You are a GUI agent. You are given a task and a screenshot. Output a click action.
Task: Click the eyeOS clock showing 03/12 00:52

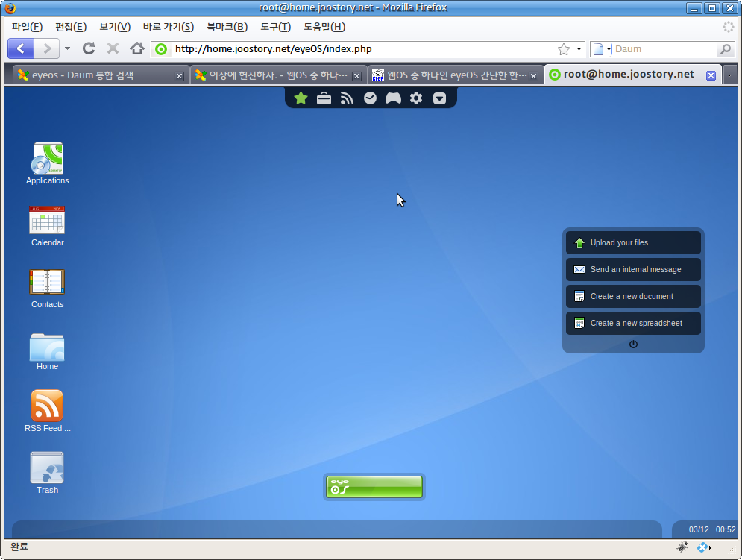712,529
